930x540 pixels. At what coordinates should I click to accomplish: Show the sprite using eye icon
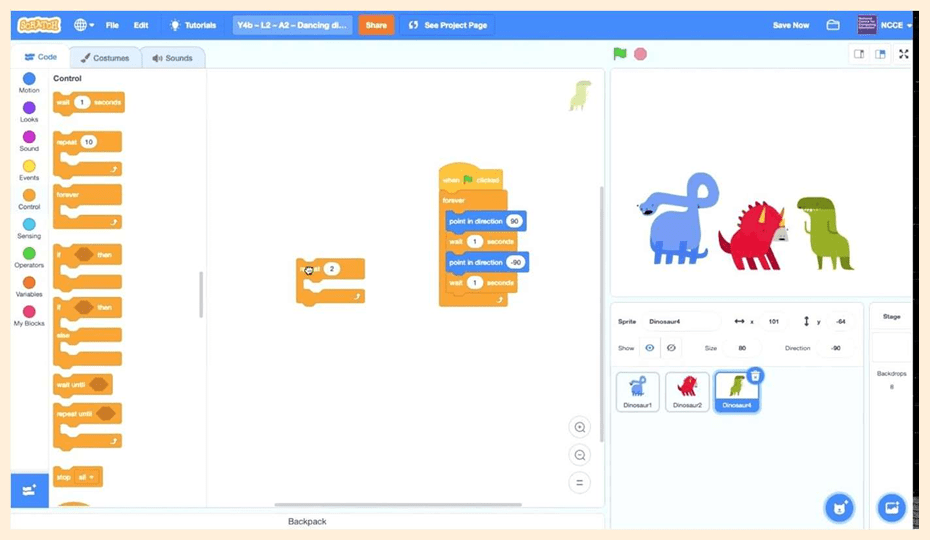click(650, 348)
